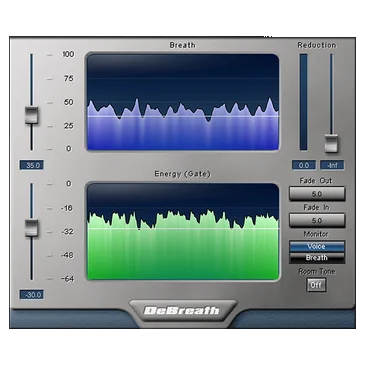Click the Monitor label
365x365 pixels.
tap(316, 234)
